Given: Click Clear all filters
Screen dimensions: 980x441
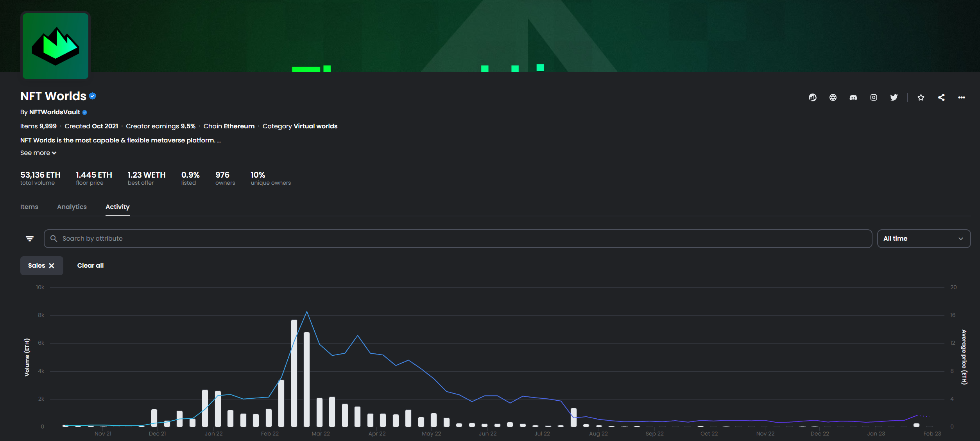Looking at the screenshot, I should [90, 266].
